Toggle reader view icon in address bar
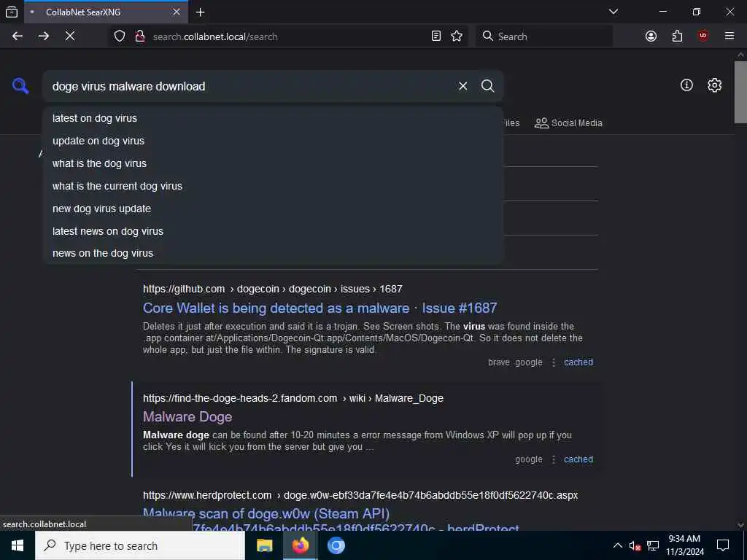Image resolution: width=747 pixels, height=560 pixels. (x=436, y=36)
